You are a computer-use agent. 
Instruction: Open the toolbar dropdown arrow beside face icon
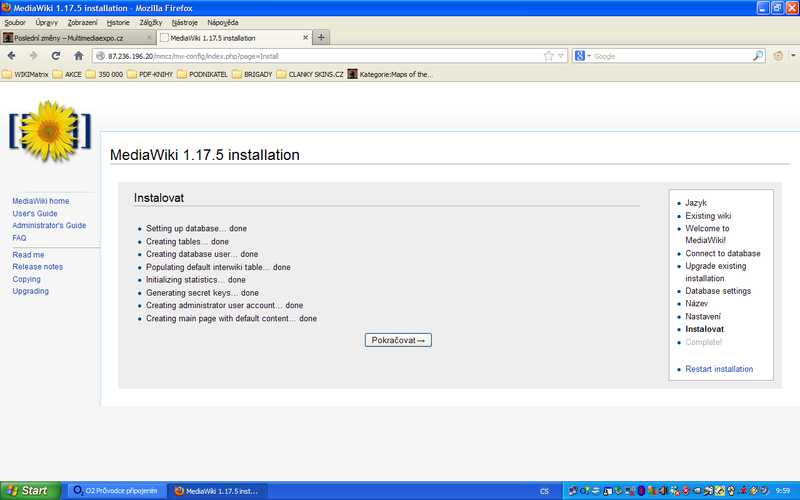point(793,56)
